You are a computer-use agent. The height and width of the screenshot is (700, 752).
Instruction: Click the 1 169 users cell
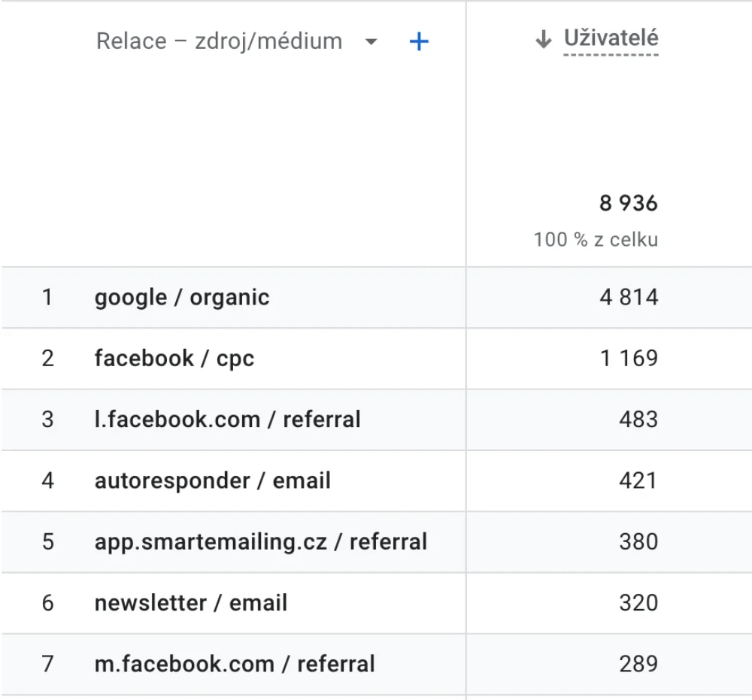point(628,359)
